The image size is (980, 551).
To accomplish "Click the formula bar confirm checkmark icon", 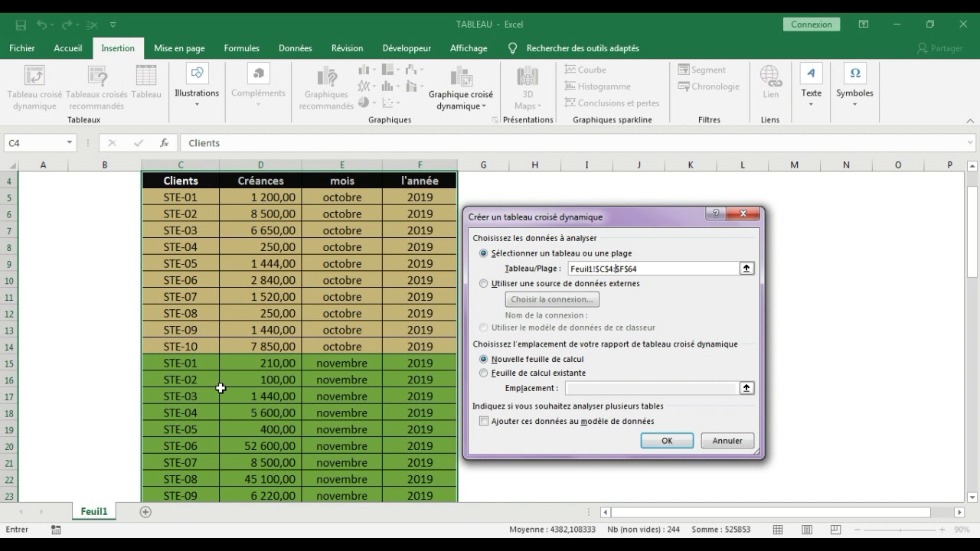I will pos(139,143).
